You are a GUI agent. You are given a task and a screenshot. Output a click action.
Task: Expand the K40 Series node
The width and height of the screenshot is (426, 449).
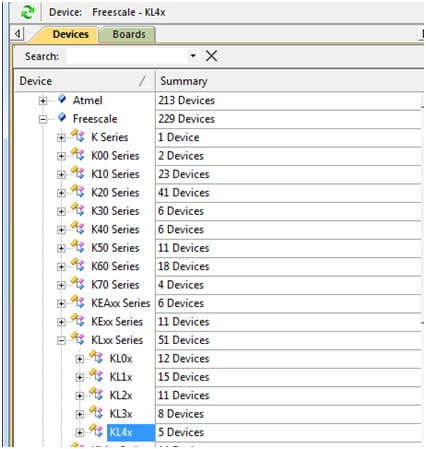pyautogui.click(x=61, y=230)
